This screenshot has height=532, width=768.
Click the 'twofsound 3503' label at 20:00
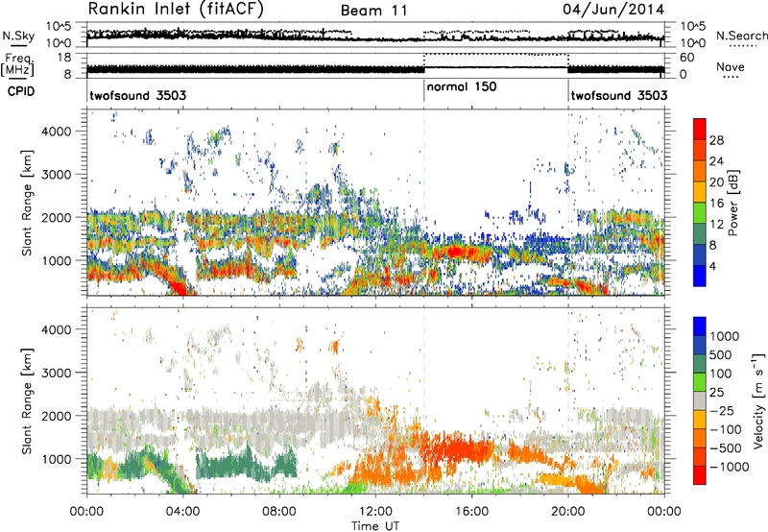[x=619, y=95]
